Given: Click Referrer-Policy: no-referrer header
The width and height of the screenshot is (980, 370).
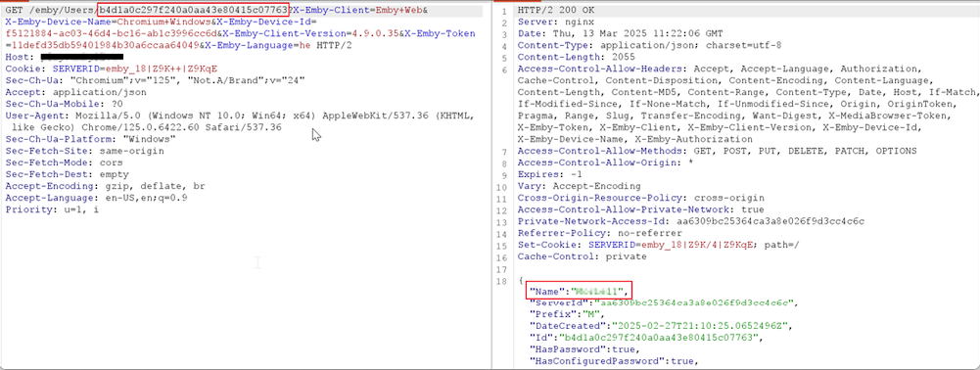Looking at the screenshot, I should pyautogui.click(x=599, y=233).
